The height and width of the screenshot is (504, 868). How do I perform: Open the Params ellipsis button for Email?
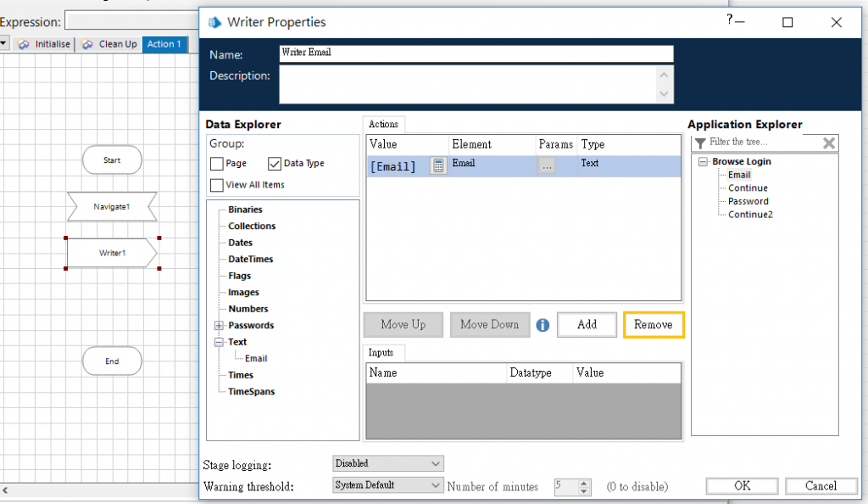pos(547,165)
